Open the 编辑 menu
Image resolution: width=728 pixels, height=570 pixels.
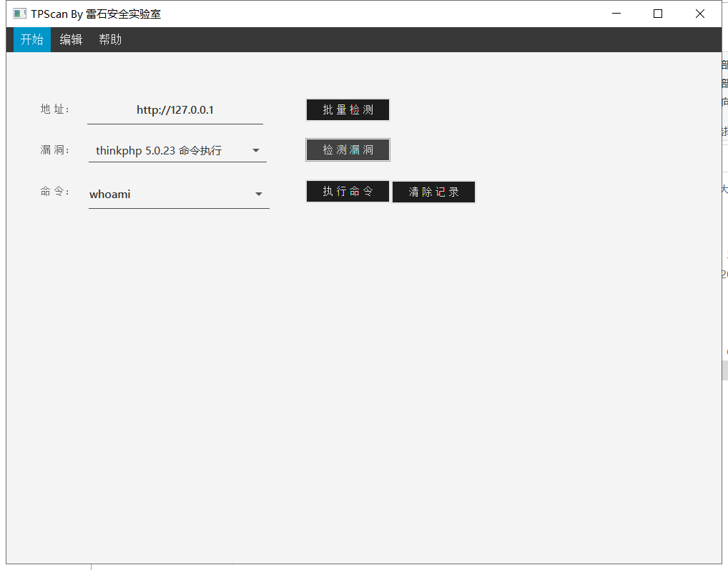(70, 39)
